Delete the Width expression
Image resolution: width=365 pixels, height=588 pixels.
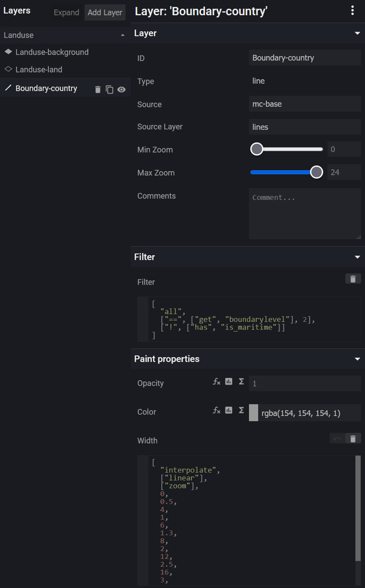tap(352, 438)
